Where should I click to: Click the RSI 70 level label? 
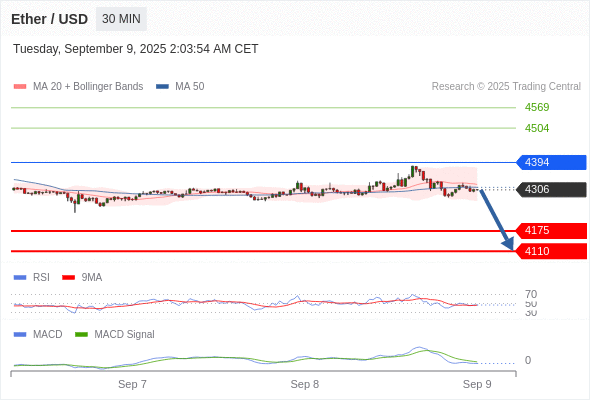tap(531, 294)
